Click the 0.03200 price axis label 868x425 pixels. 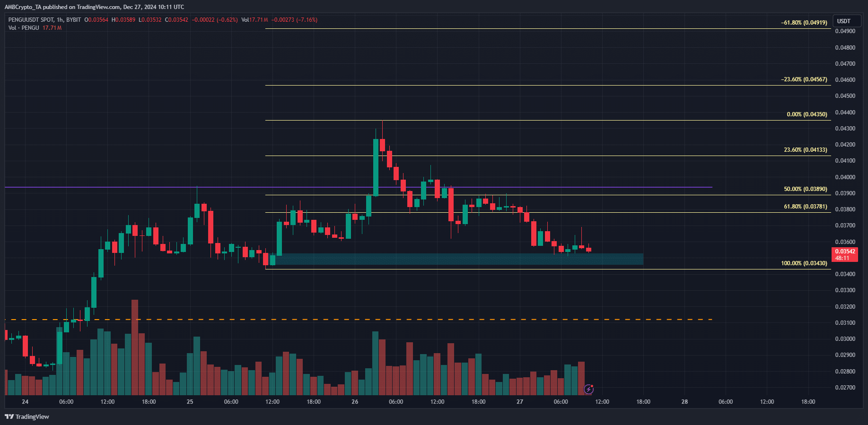tap(845, 307)
